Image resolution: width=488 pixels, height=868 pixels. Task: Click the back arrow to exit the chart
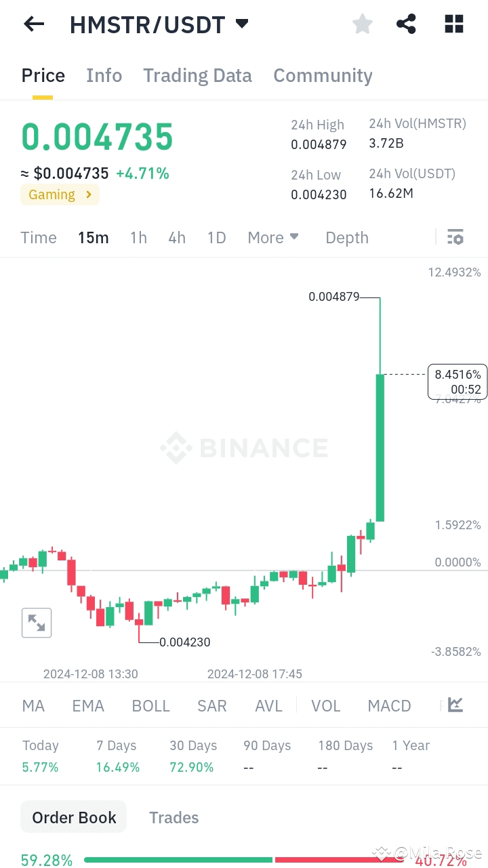click(x=33, y=24)
